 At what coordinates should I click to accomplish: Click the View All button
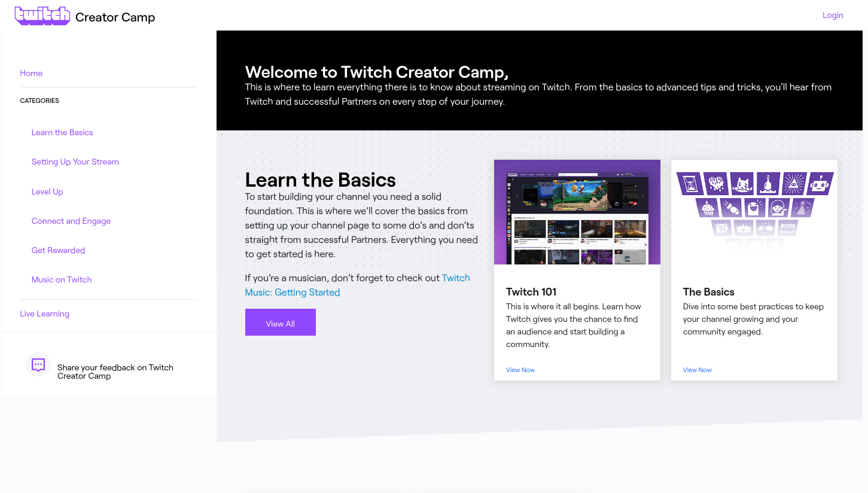[281, 322]
